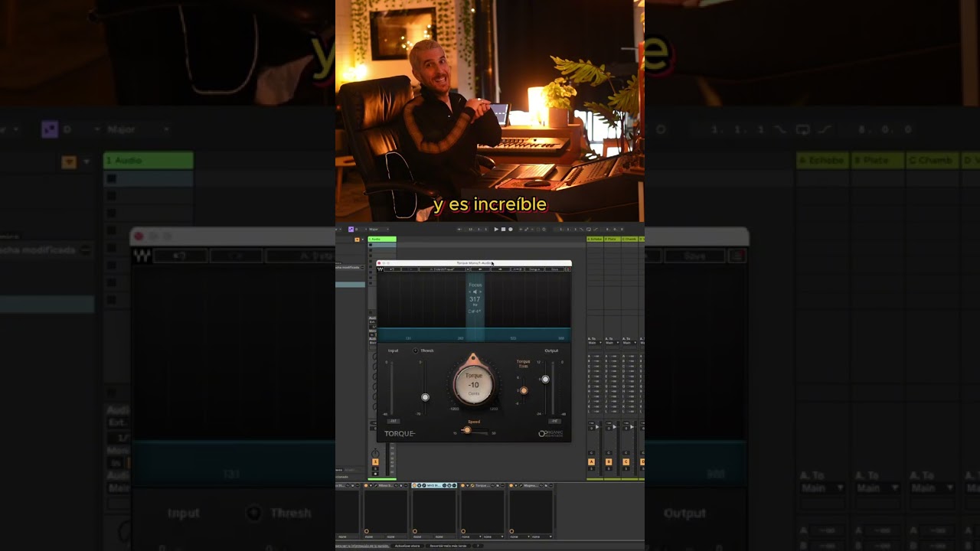
Task: Toggle the Thresh button in Torque
Action: tap(416, 350)
